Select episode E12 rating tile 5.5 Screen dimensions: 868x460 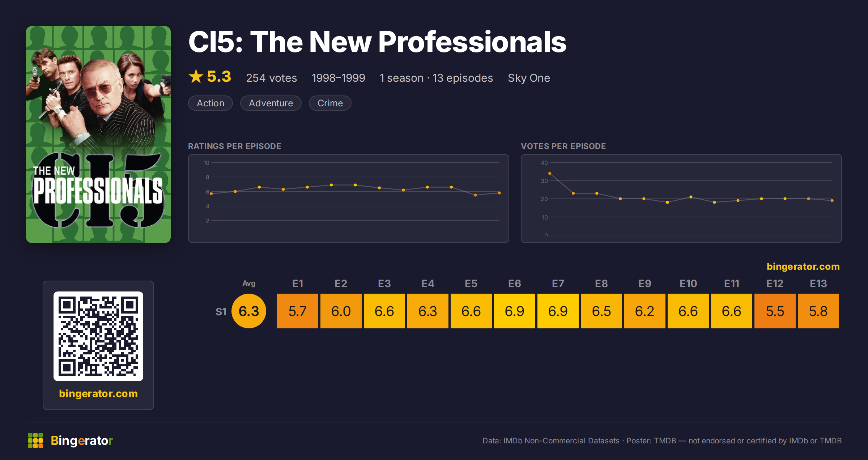(775, 311)
